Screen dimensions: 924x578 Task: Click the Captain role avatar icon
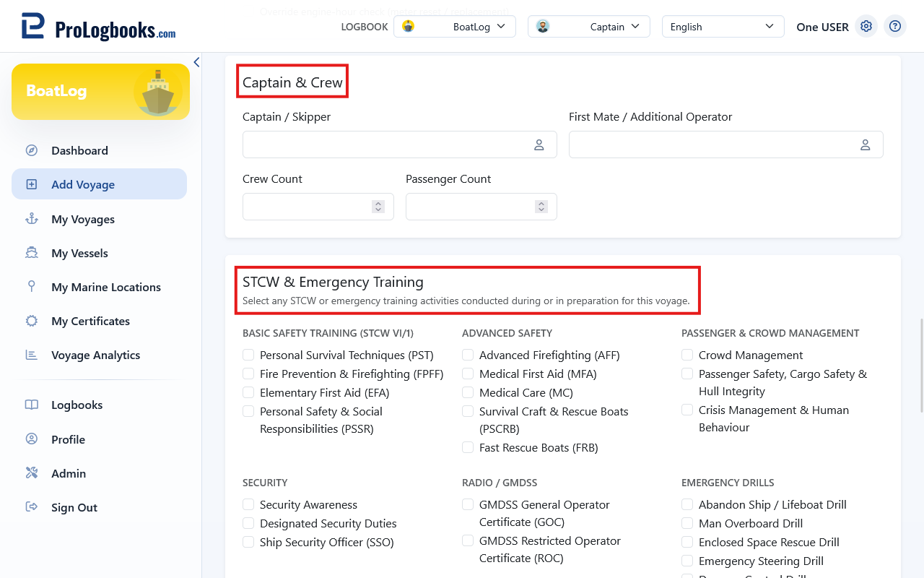click(543, 27)
